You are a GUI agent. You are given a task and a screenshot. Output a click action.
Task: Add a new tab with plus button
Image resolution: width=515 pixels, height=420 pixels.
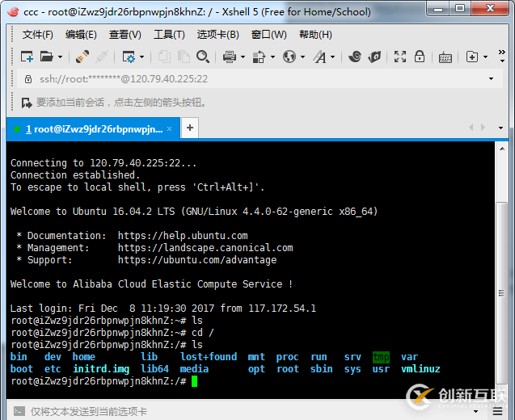coord(190,128)
